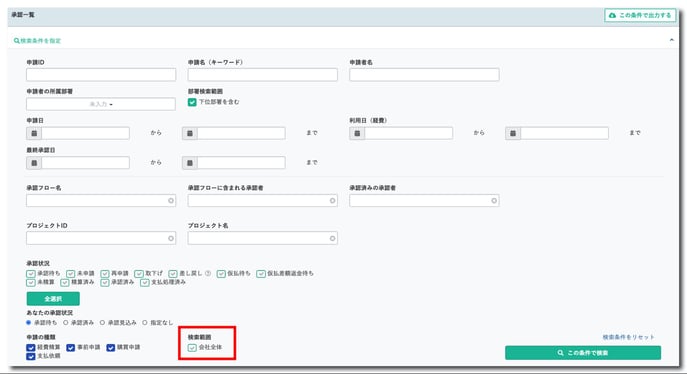Toggle the 購買申請 request type checkbox

point(110,348)
